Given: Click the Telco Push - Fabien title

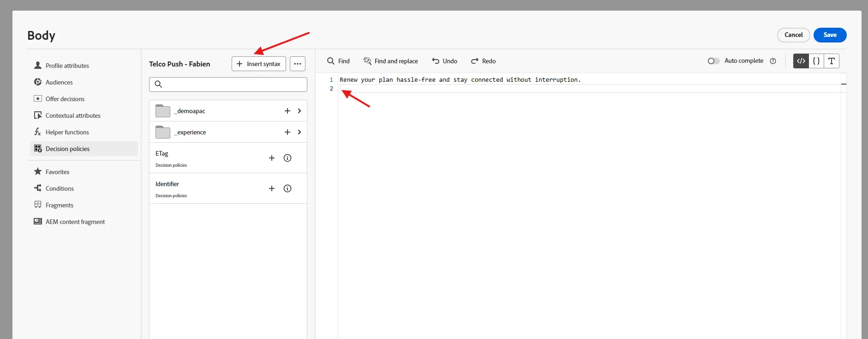Looking at the screenshot, I should (180, 64).
